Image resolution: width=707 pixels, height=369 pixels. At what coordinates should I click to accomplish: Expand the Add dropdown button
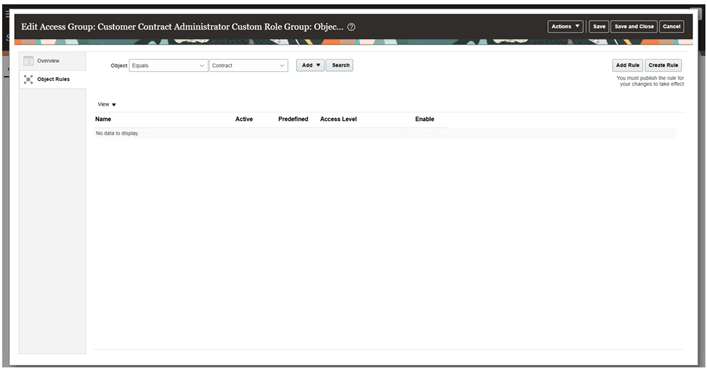click(310, 65)
